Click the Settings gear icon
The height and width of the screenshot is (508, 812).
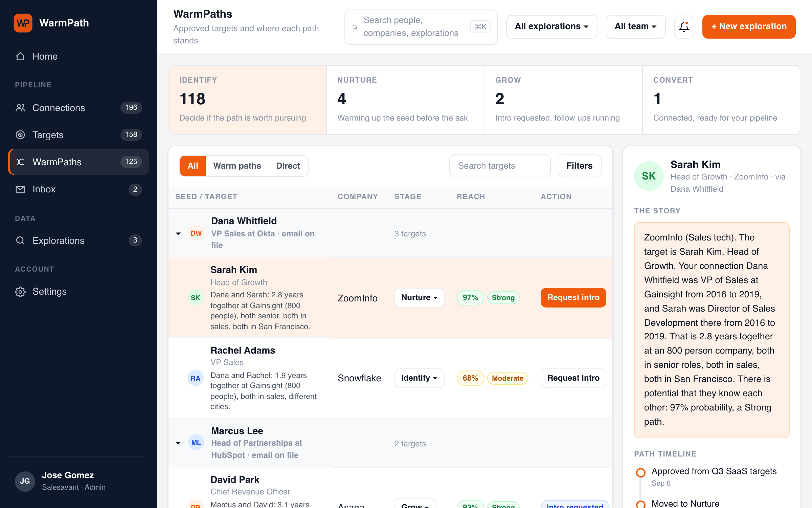point(20,292)
